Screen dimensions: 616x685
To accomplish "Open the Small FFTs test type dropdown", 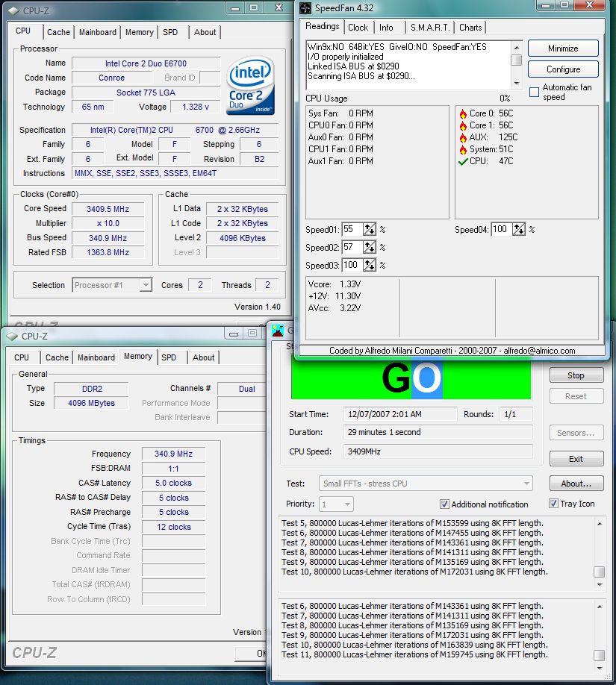I will 426,484.
